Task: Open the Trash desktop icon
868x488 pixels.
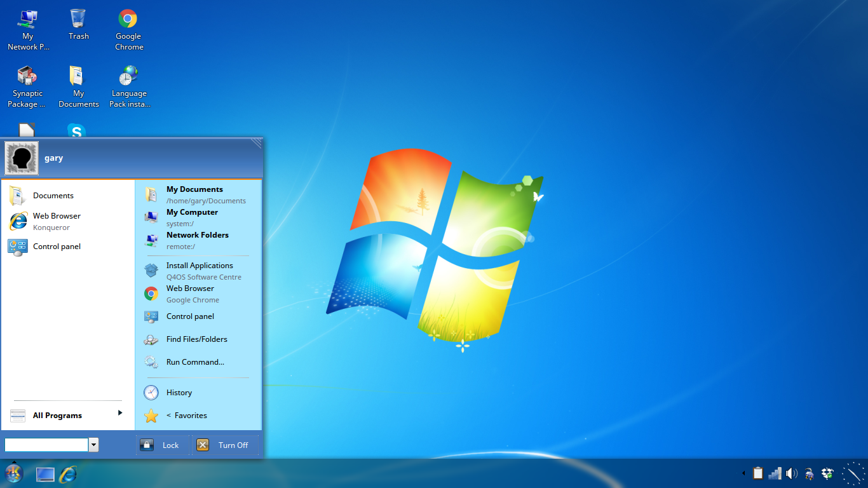Action: (78, 25)
